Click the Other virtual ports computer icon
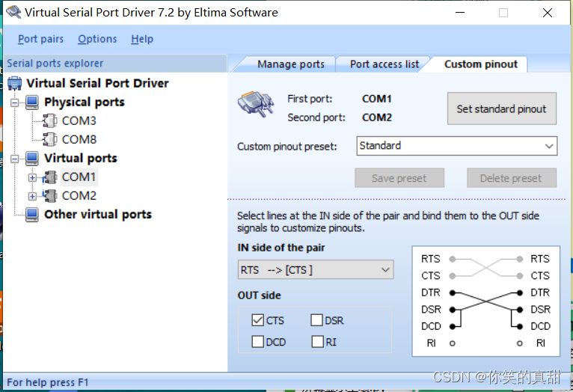Viewport: 573px width, 392px height. 32,215
